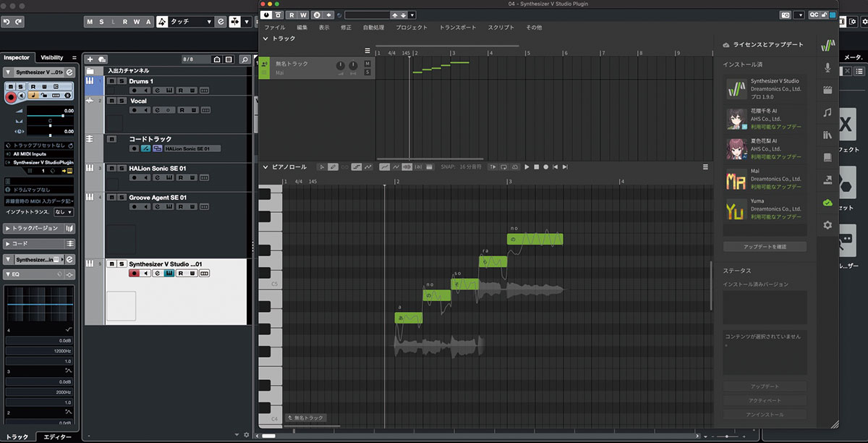This screenshot has width=868, height=443.
Task: Click the アップデート button under status
Action: tap(765, 386)
